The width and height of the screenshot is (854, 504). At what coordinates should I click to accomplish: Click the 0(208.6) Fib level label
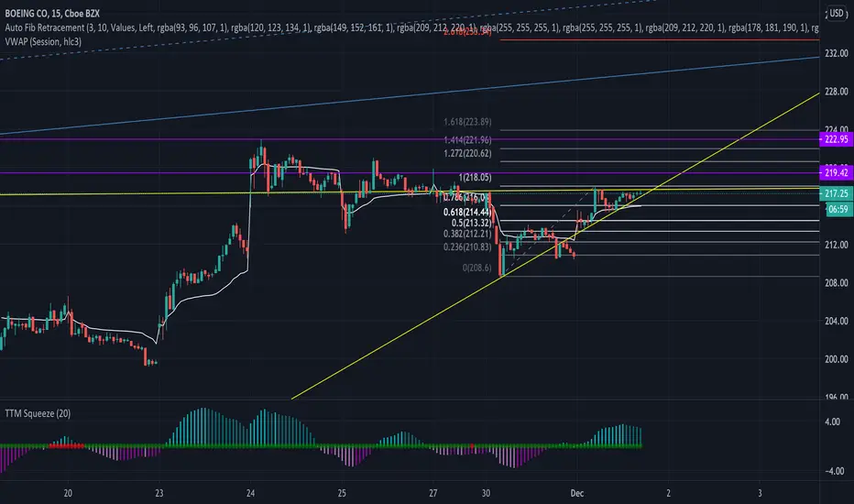click(476, 268)
